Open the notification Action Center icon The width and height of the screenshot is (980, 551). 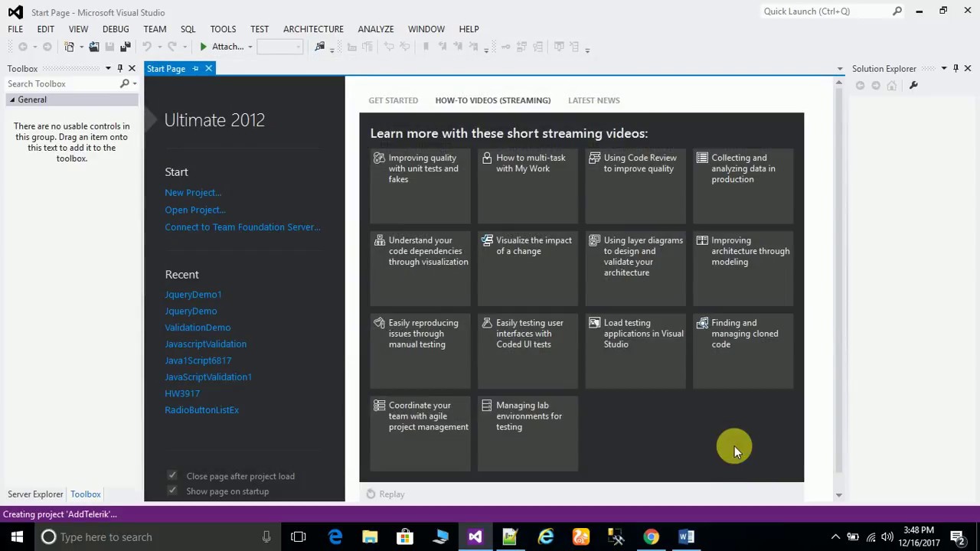tap(957, 536)
